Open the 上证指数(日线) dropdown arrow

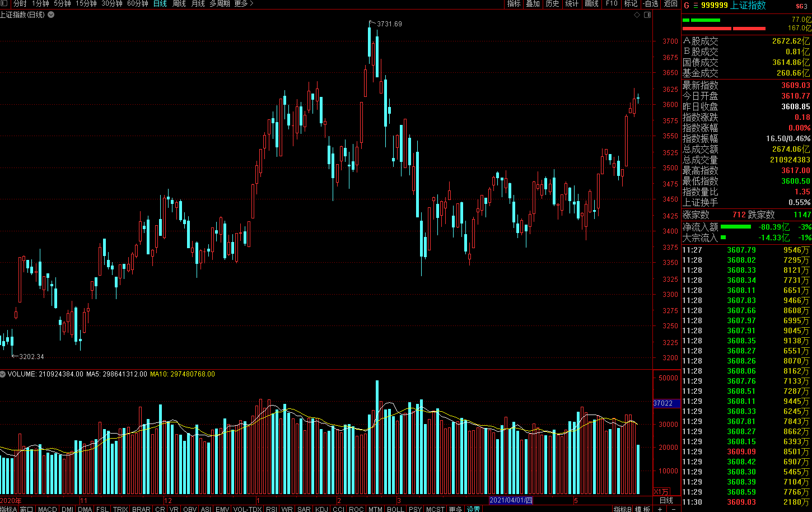click(51, 15)
